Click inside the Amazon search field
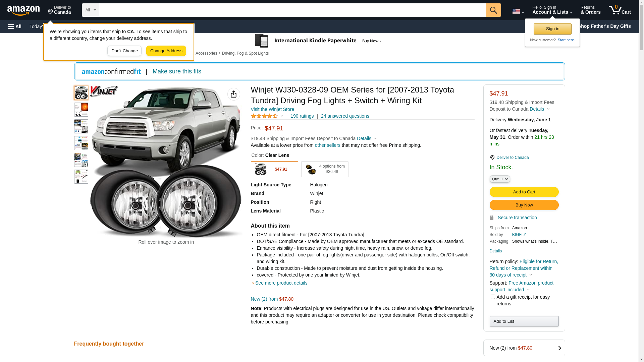This screenshot has width=644, height=362. [x=292, y=10]
